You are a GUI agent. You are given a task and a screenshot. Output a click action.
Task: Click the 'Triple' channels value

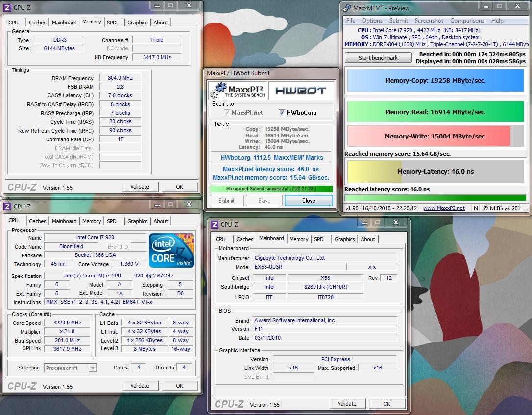coord(157,40)
